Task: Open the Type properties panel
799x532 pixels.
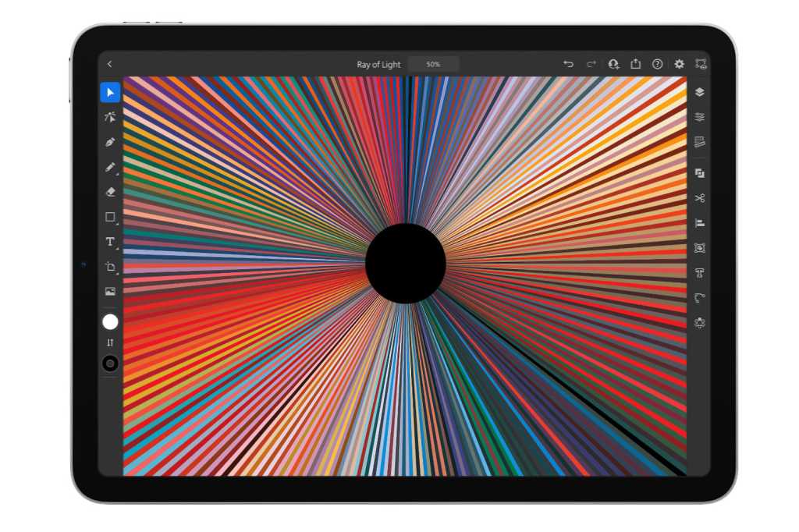Action: point(700,273)
